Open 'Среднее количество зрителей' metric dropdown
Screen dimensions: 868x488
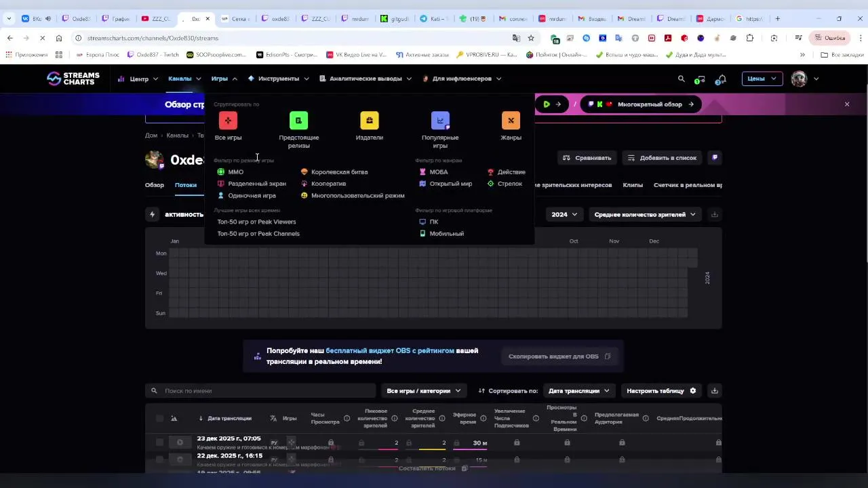pyautogui.click(x=645, y=214)
